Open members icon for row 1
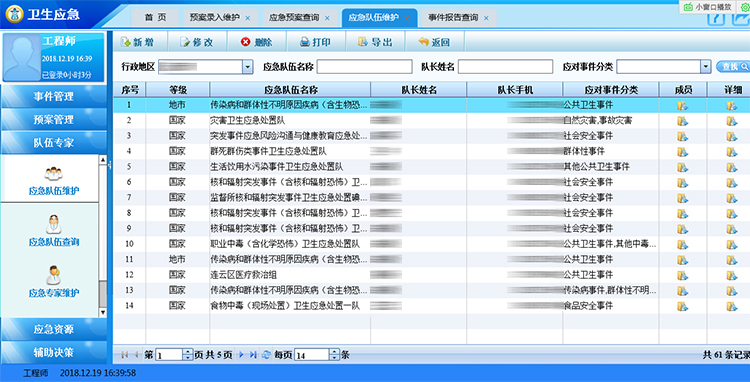This screenshot has height=382, width=750. click(683, 106)
